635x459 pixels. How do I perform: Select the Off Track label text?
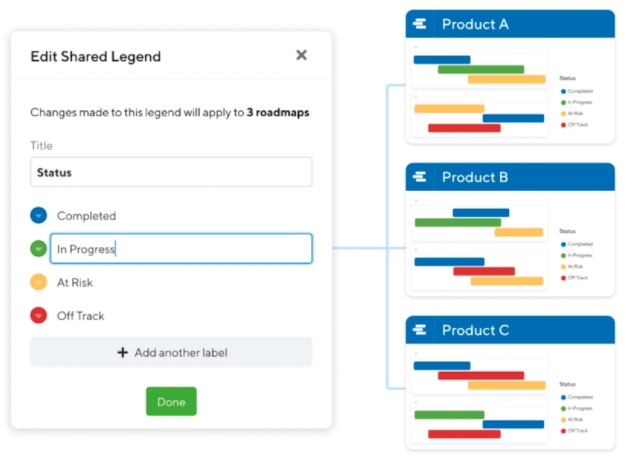(81, 316)
